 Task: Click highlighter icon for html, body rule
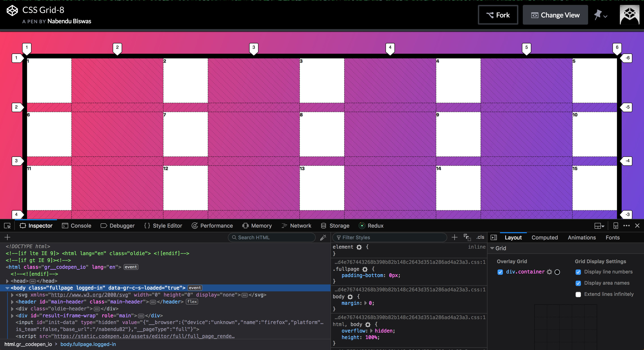368,324
